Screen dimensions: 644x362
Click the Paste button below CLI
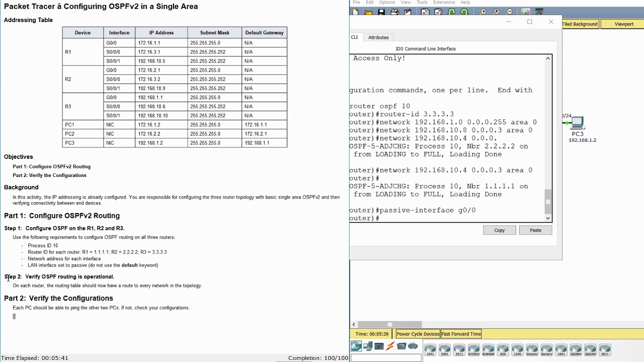tap(535, 230)
